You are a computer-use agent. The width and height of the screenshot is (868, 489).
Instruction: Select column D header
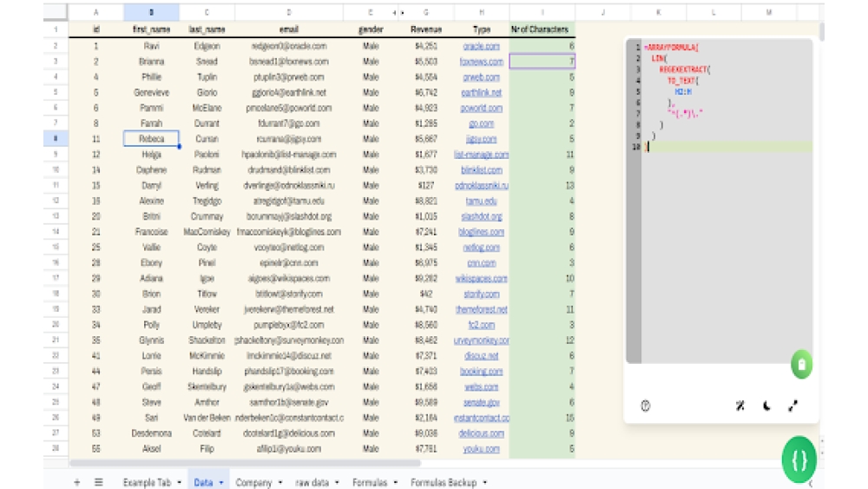[x=289, y=13]
